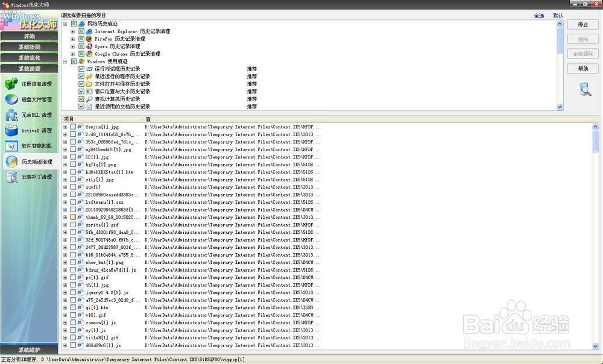Open 磁盘文件管理 disk file icon
Image resolution: width=603 pixels, height=364 pixels.
(11, 99)
